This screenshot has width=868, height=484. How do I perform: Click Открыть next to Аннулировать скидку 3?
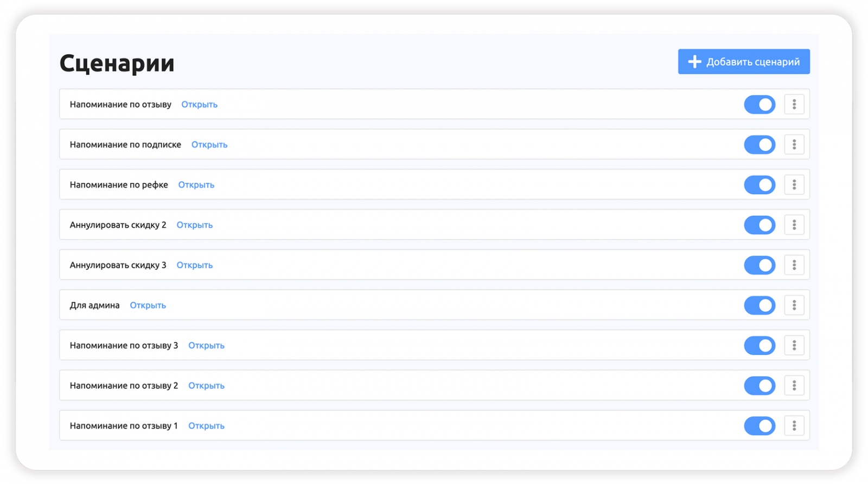coord(194,265)
